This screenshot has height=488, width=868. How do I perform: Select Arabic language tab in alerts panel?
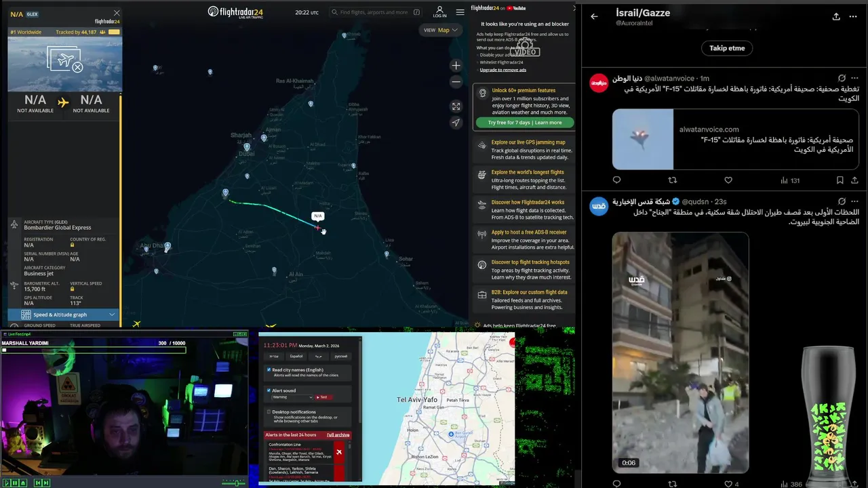(x=319, y=356)
